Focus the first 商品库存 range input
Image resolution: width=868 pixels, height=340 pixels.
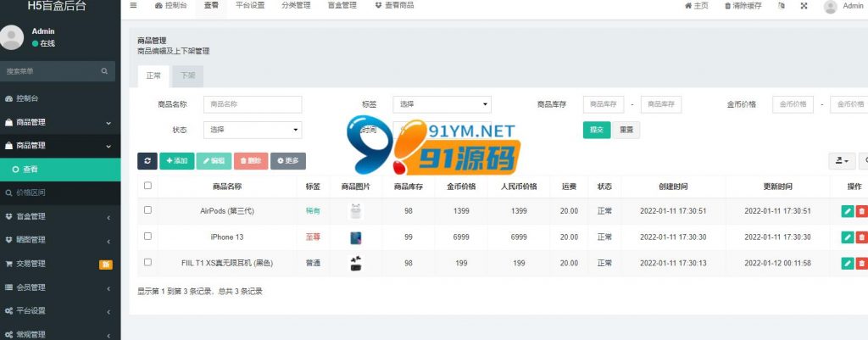click(604, 104)
